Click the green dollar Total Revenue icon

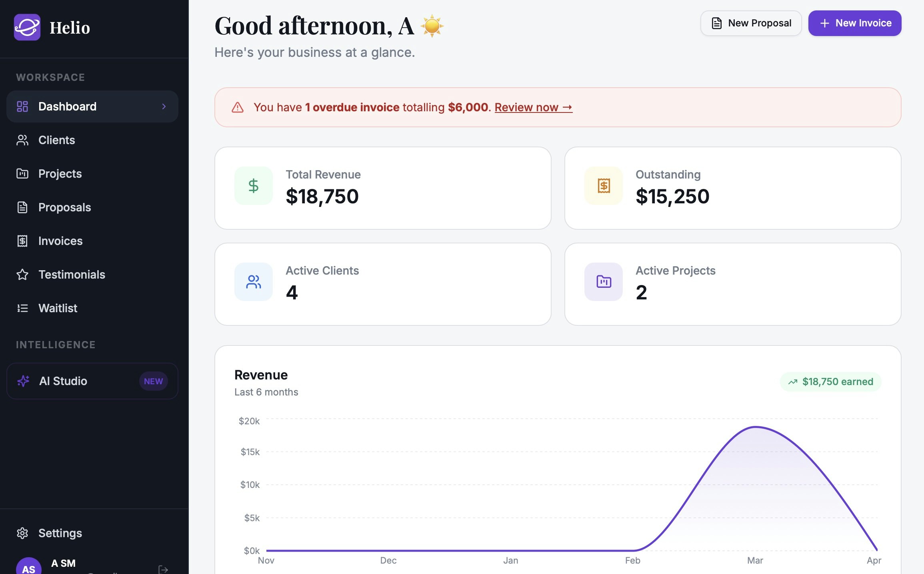coord(253,186)
